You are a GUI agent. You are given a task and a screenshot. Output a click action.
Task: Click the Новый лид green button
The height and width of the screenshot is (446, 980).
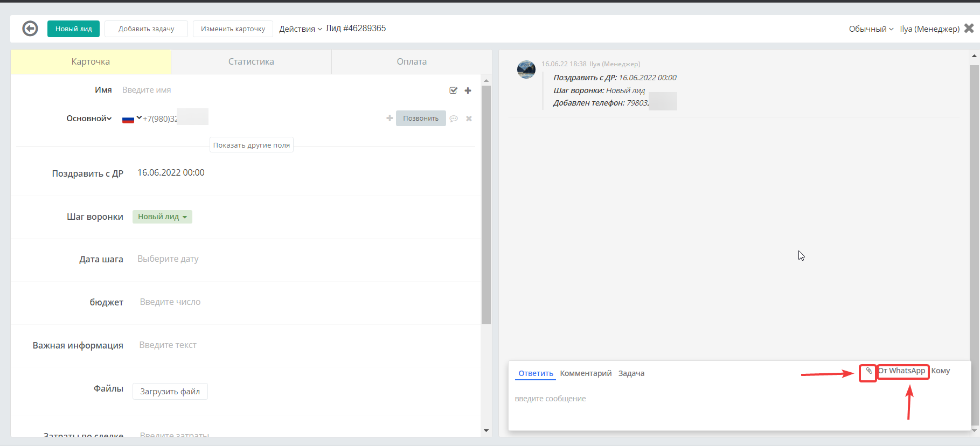(73, 29)
